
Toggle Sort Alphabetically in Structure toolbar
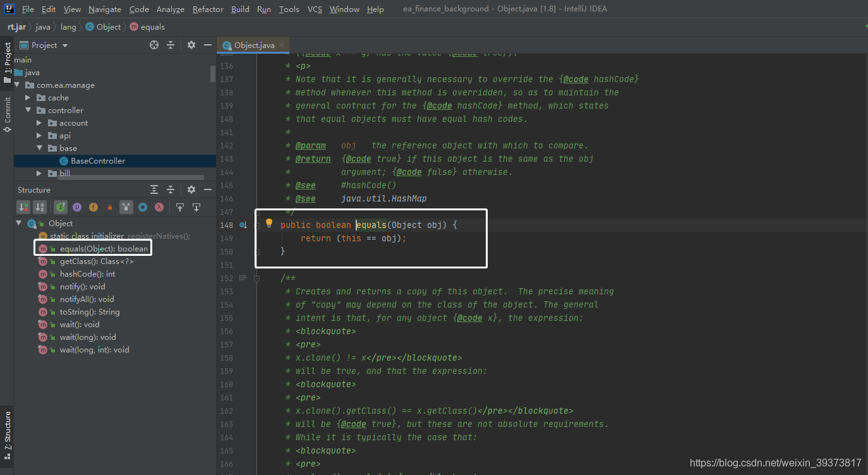[40, 207]
